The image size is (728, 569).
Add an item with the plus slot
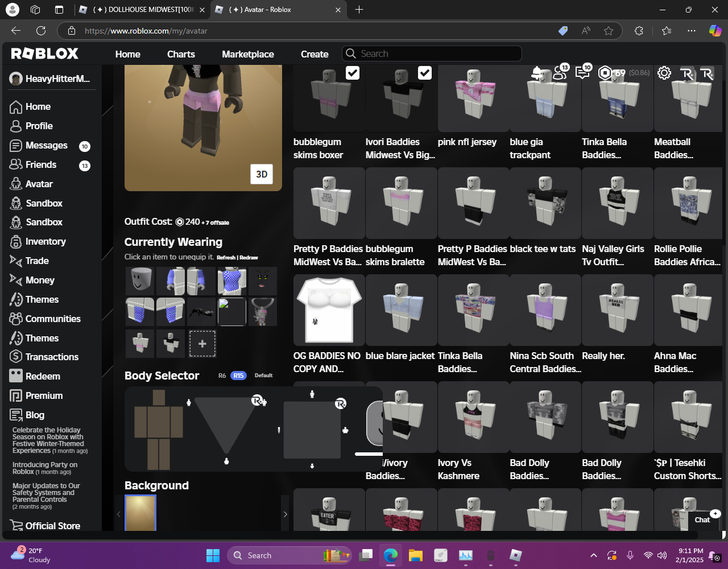coord(202,344)
